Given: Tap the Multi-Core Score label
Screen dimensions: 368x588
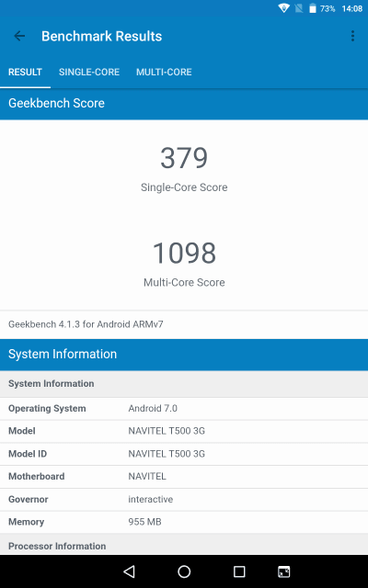Looking at the screenshot, I should pyautogui.click(x=184, y=282).
